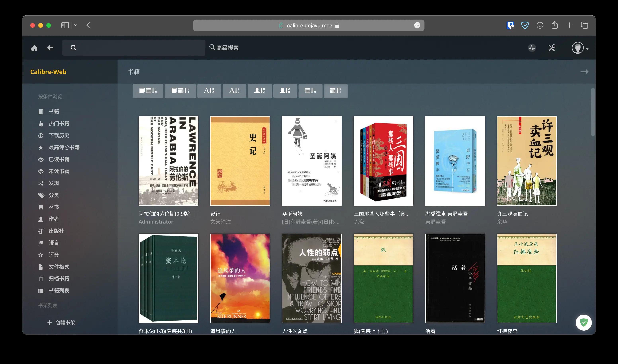This screenshot has height=364, width=618.
Task: Open 归档书籍 archived books
Action: click(x=54, y=279)
